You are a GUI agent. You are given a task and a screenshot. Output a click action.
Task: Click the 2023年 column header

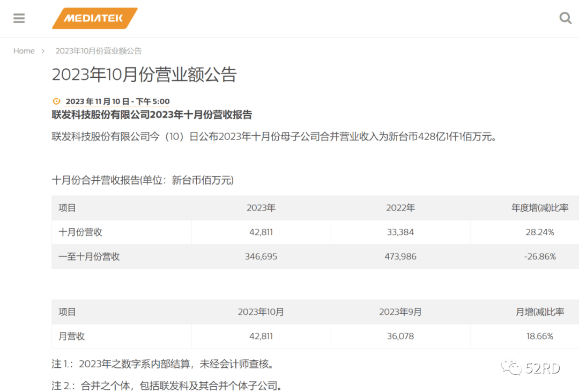coord(261,208)
